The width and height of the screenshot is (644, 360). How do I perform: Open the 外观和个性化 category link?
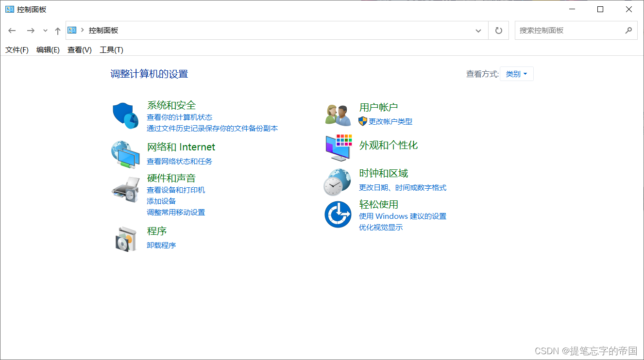coord(389,145)
